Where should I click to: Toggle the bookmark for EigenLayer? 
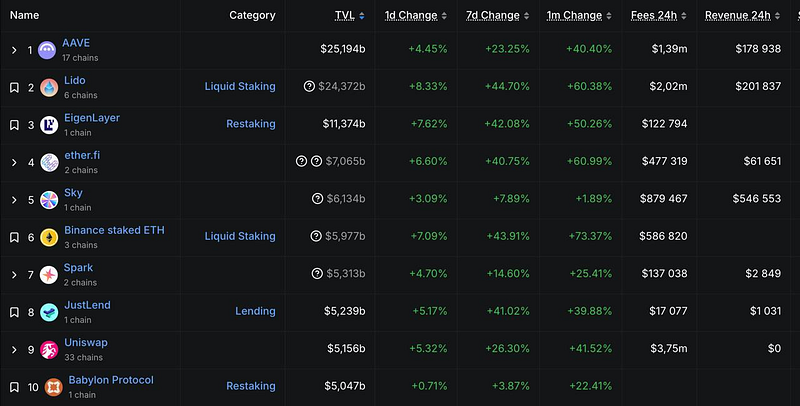[14, 125]
